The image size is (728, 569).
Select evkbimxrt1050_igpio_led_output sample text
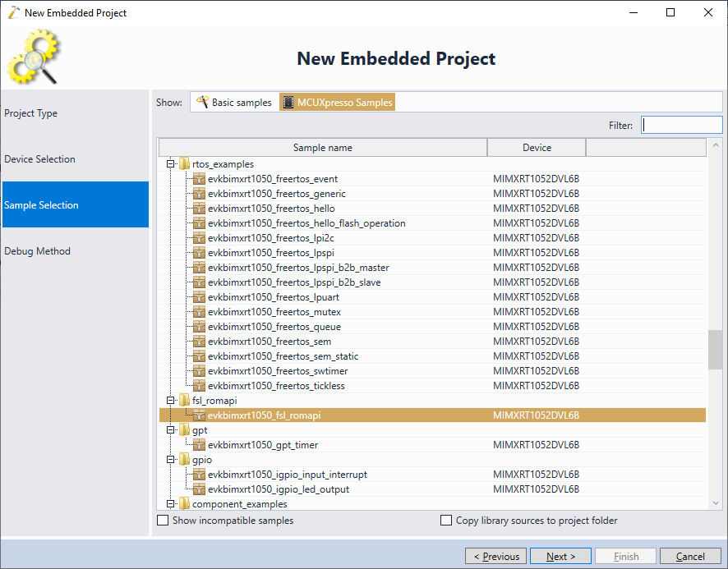(x=279, y=489)
